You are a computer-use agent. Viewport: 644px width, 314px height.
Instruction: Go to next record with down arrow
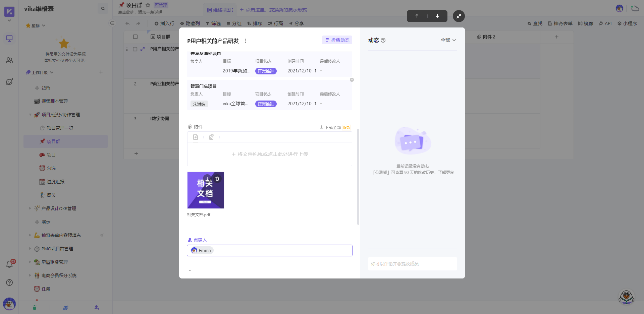[x=437, y=16]
